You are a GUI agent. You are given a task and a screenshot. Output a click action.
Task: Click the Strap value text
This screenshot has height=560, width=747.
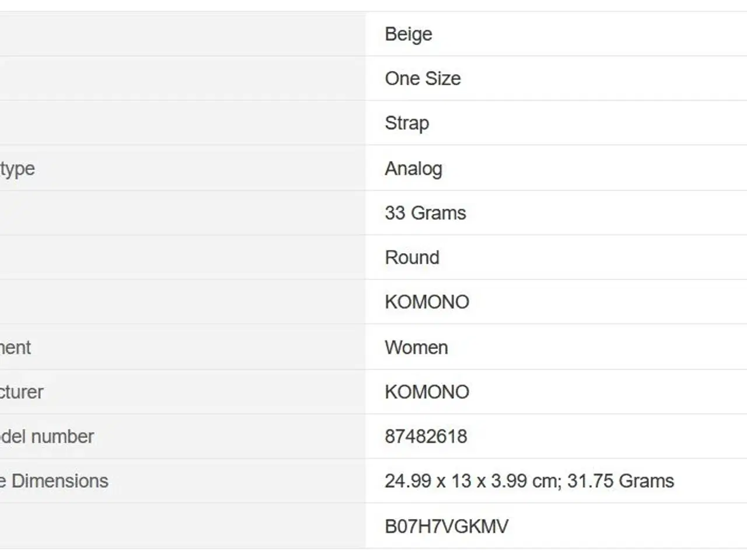tap(407, 123)
